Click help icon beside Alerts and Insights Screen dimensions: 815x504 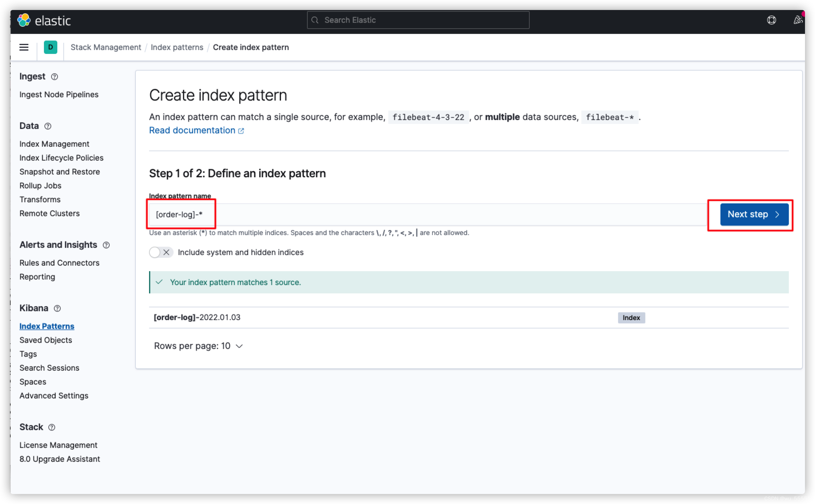106,245
